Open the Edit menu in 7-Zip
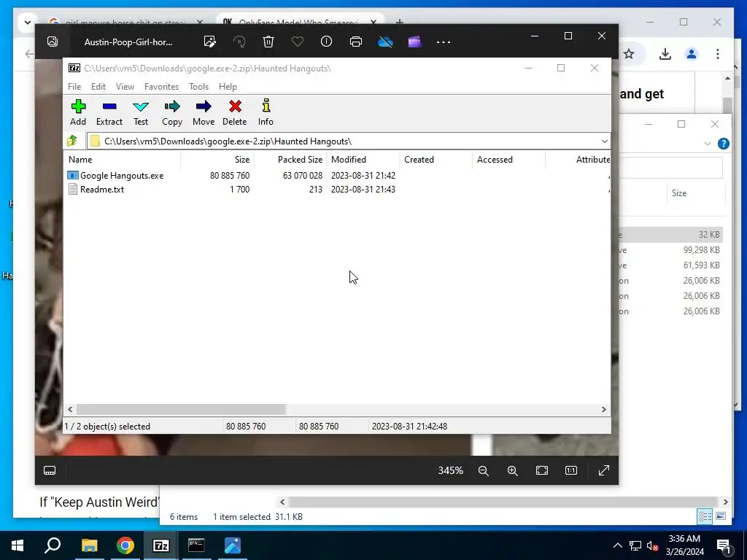747x560 pixels. [x=98, y=87]
